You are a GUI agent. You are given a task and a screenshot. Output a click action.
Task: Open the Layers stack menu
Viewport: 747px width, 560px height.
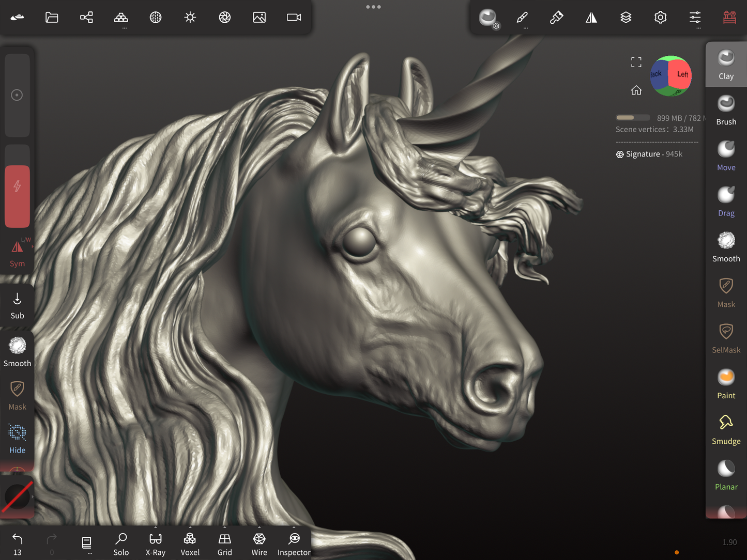(x=626, y=18)
